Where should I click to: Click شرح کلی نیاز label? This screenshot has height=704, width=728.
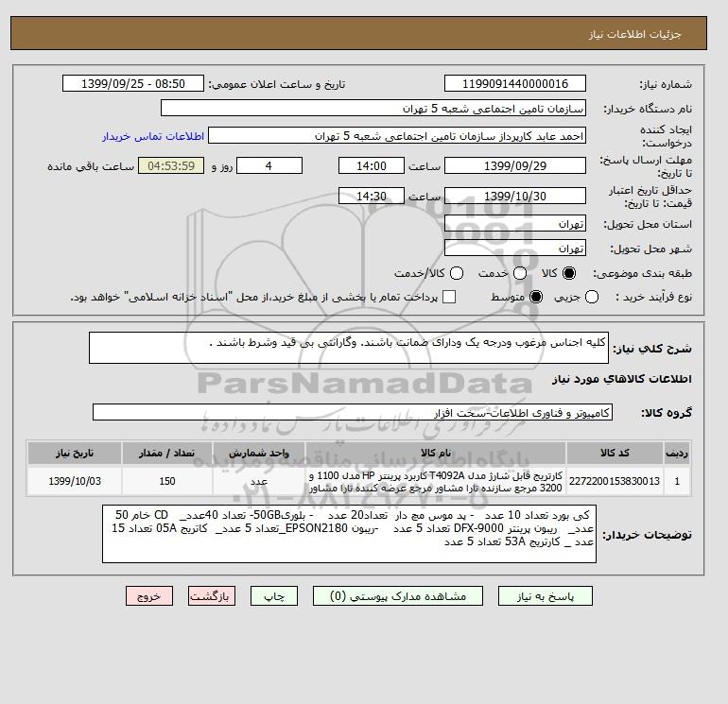[652, 349]
